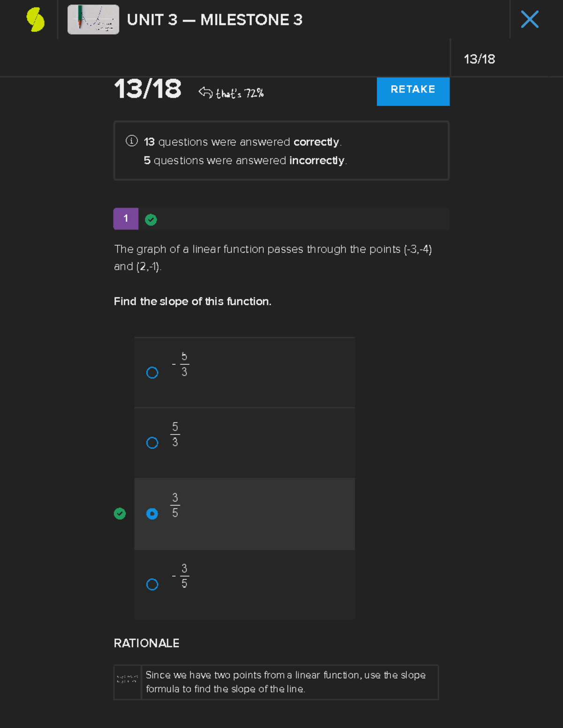This screenshot has height=728, width=563.
Task: Pick the negative 3/5 radio option
Action: point(152,585)
